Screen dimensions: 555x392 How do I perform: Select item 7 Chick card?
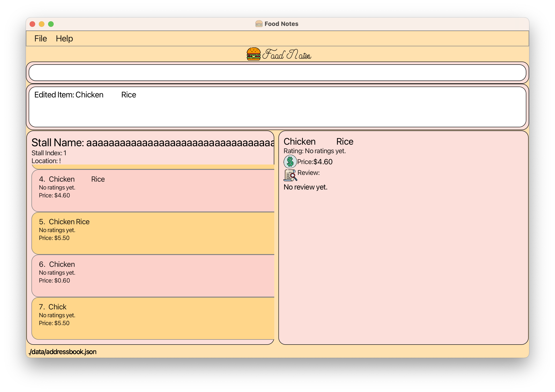(x=153, y=318)
